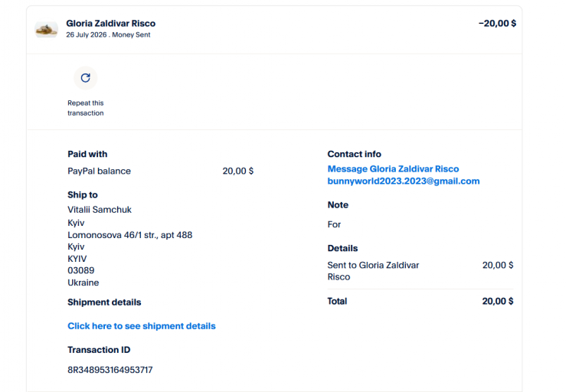Click the bunnyworld2023.2023@gmail.com email link
The height and width of the screenshot is (392, 566).
pos(404,181)
